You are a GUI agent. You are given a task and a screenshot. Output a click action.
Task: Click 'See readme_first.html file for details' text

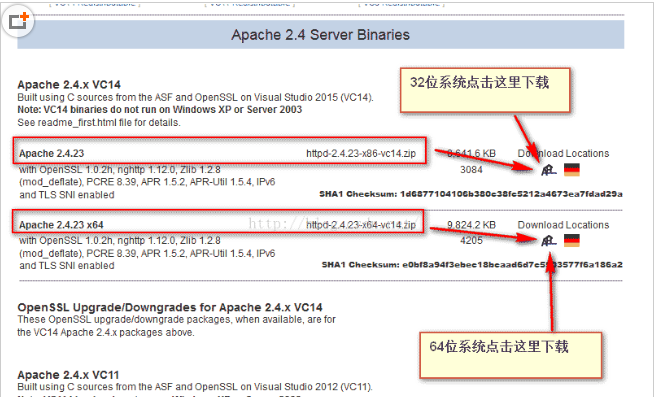[99, 123]
